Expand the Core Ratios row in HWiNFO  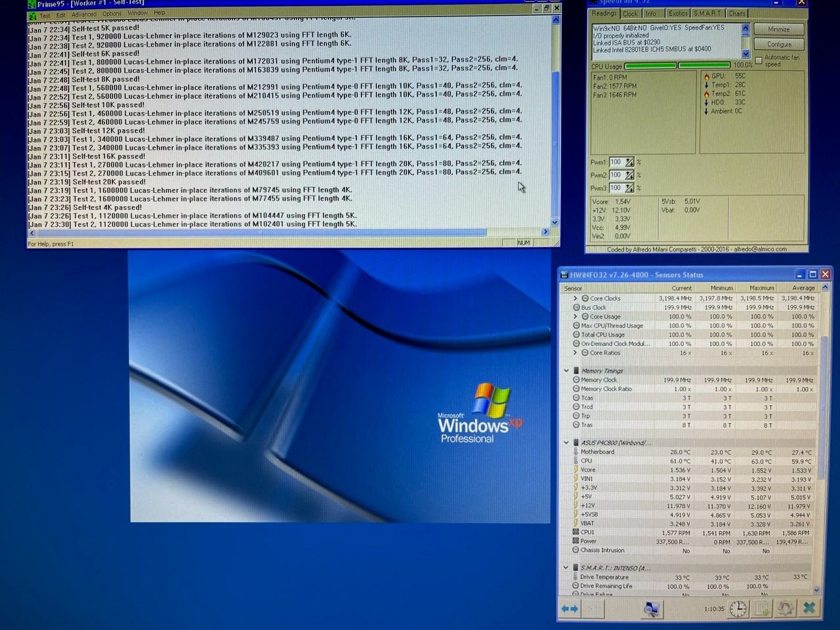tap(576, 353)
